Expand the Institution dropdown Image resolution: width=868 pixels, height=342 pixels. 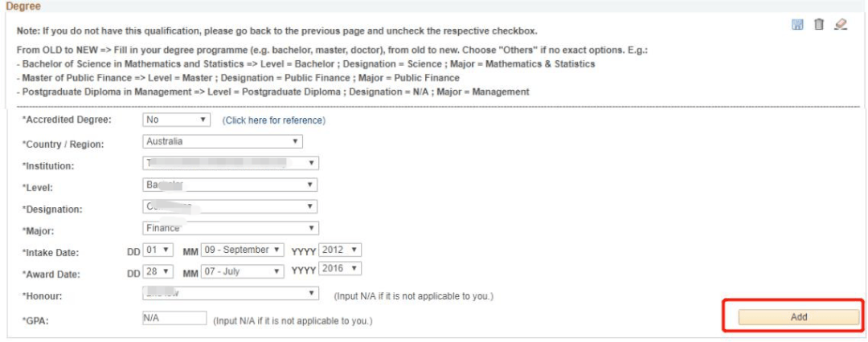[230, 164]
